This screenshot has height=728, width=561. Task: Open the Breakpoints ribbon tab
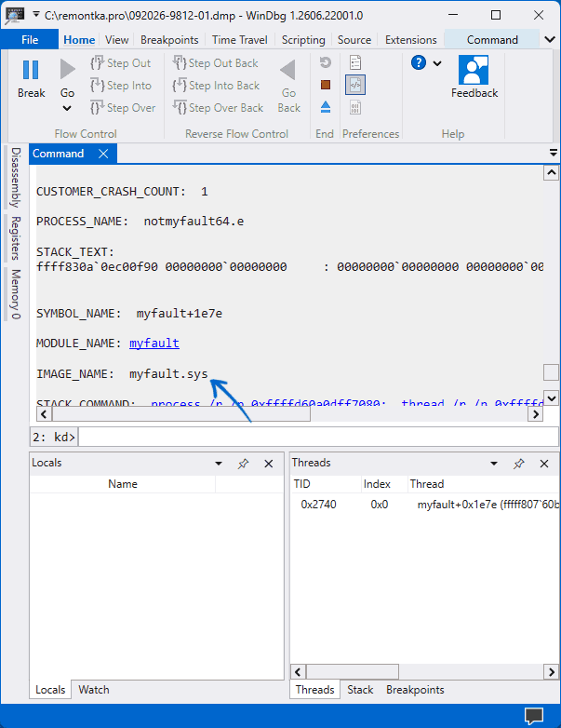[x=169, y=40]
